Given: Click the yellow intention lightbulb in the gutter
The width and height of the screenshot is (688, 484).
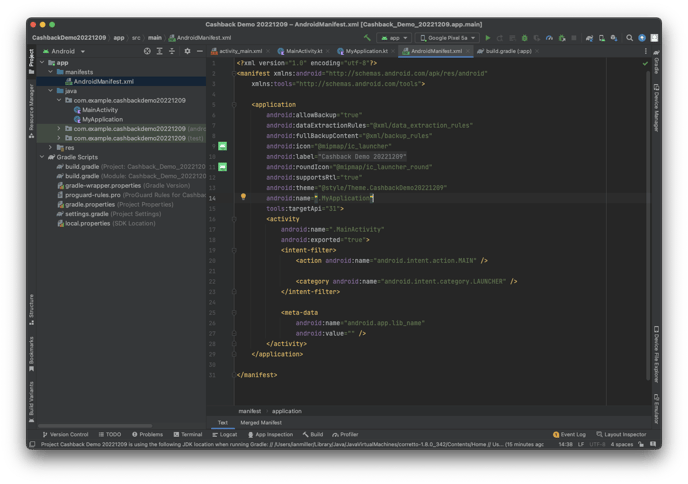Looking at the screenshot, I should pyautogui.click(x=243, y=197).
